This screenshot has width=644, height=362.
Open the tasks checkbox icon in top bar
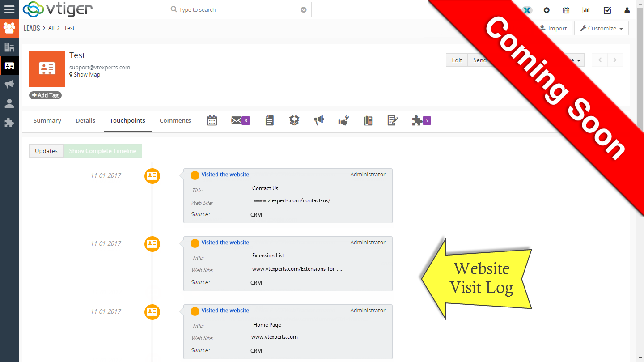(x=607, y=10)
